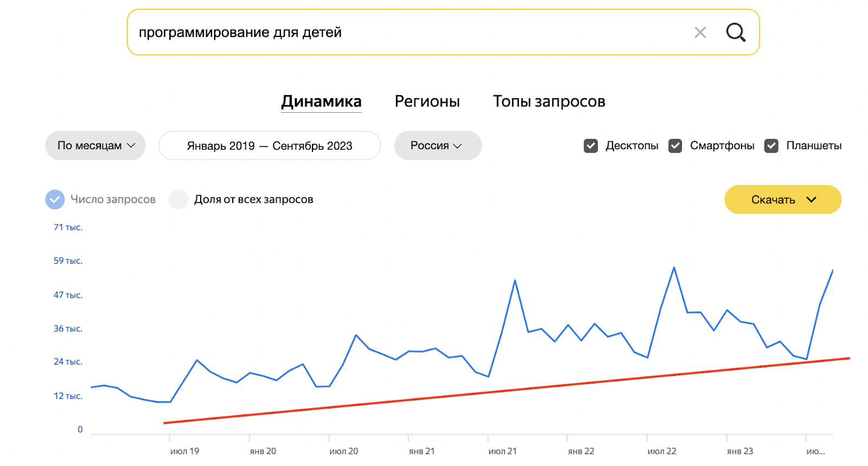
Task: Click the июл 21 timeline label
Action: (502, 451)
